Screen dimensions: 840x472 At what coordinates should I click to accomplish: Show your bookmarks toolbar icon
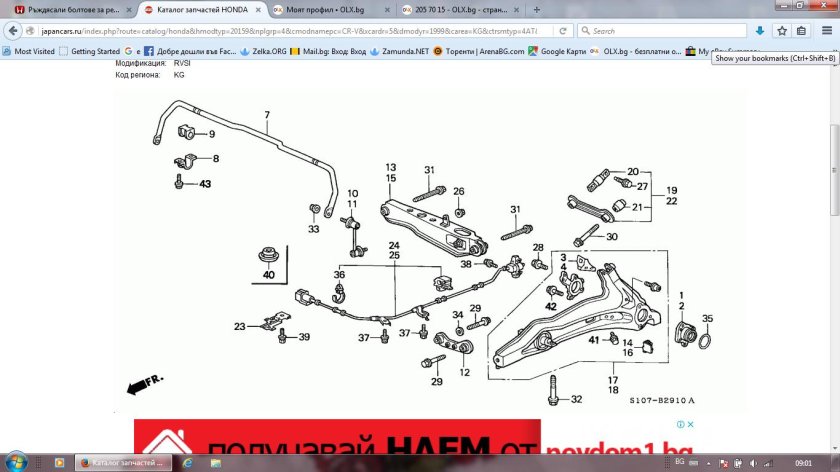[802, 31]
